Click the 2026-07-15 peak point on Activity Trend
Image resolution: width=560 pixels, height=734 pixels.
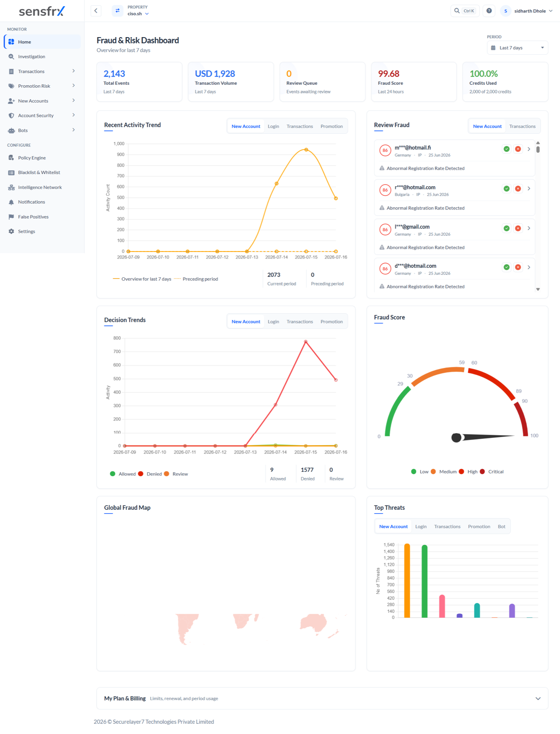coord(306,150)
